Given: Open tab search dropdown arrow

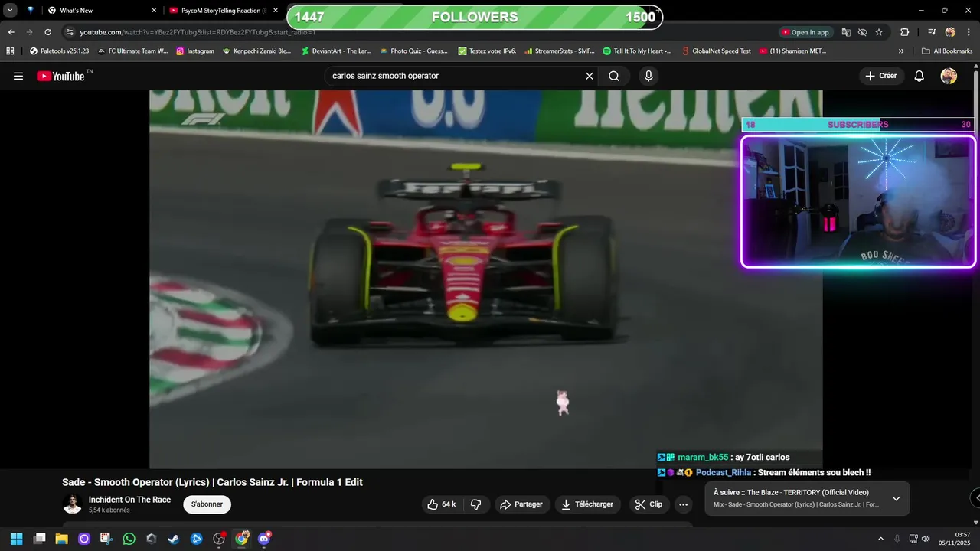Looking at the screenshot, I should click(x=10, y=11).
